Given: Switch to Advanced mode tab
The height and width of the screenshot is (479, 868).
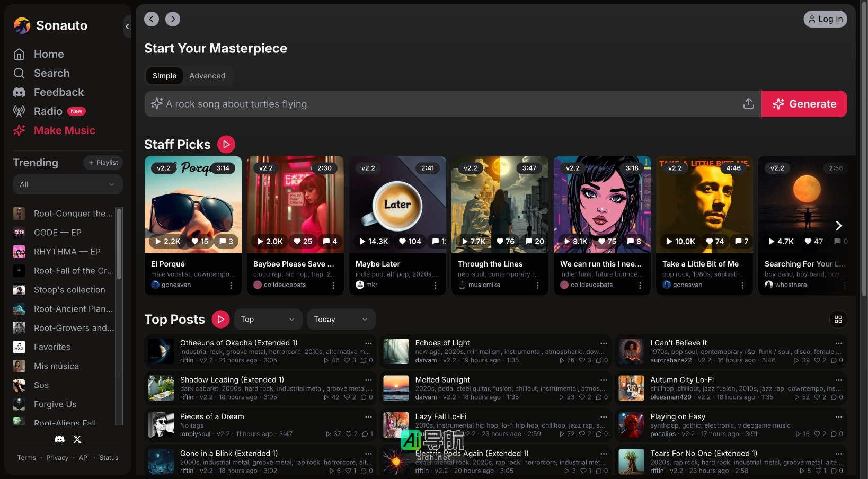Looking at the screenshot, I should [207, 76].
